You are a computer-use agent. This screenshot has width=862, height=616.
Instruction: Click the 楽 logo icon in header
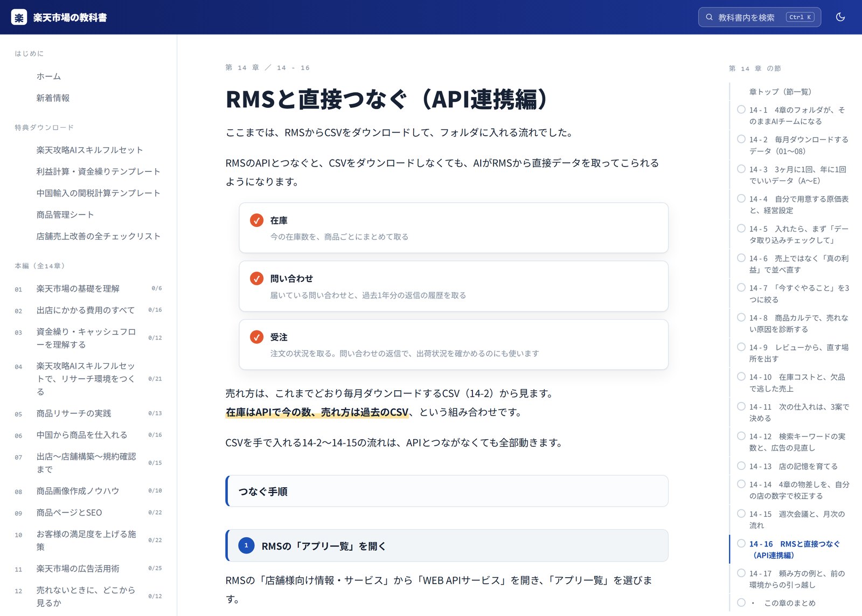(x=19, y=17)
